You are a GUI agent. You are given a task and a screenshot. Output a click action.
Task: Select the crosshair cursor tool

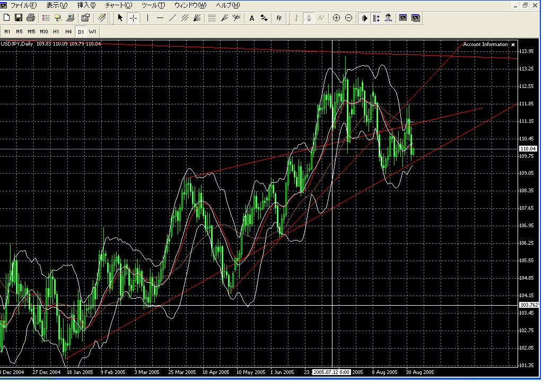pyautogui.click(x=133, y=18)
